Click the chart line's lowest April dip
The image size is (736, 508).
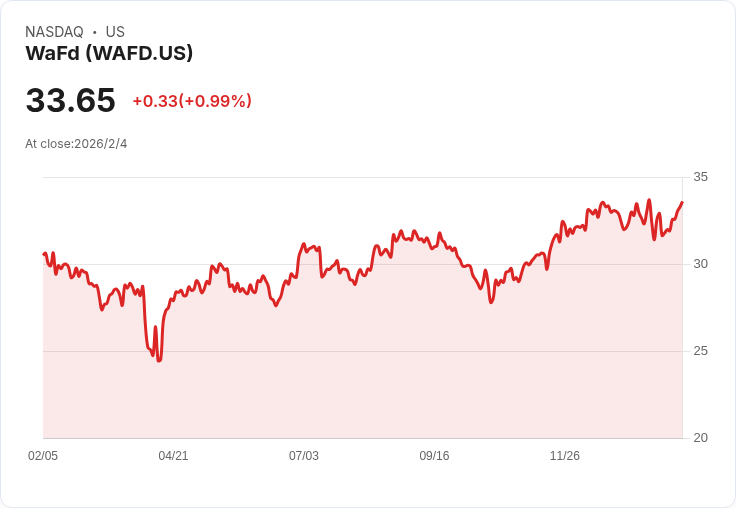[x=159, y=360]
